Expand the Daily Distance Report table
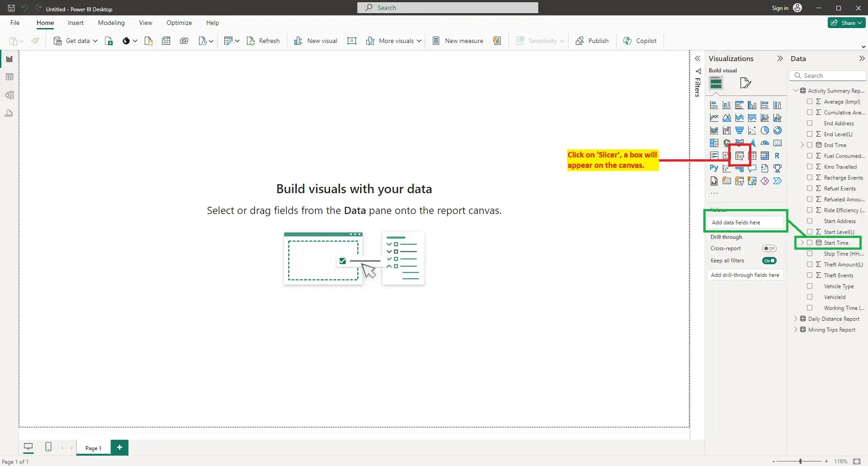The image size is (868, 466). 796,319
